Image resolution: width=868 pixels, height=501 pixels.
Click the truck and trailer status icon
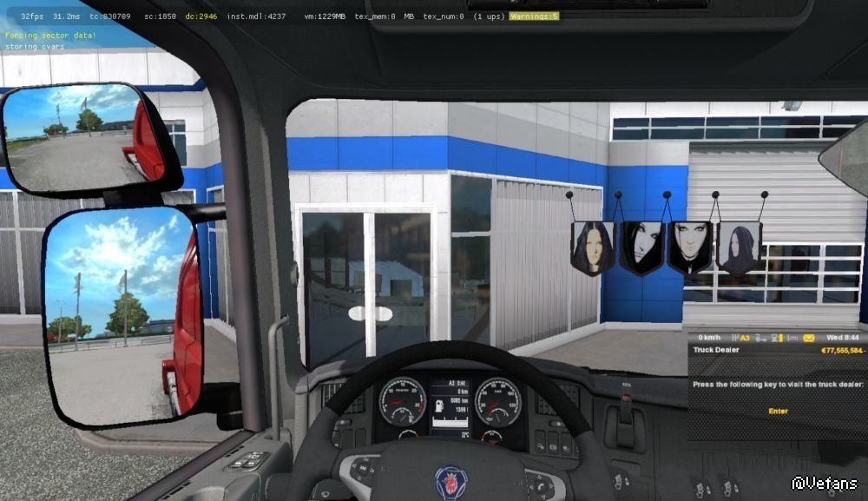[762, 337]
